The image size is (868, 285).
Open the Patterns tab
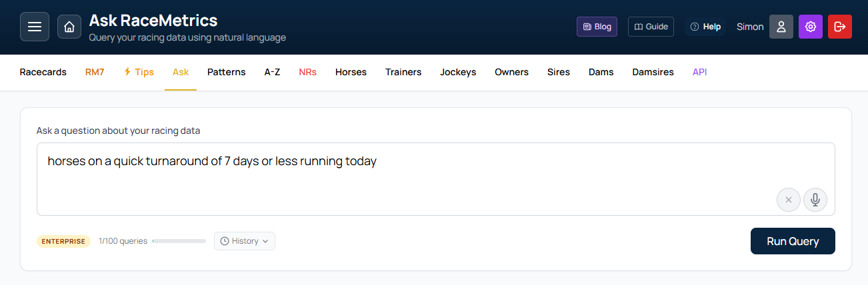pos(226,72)
